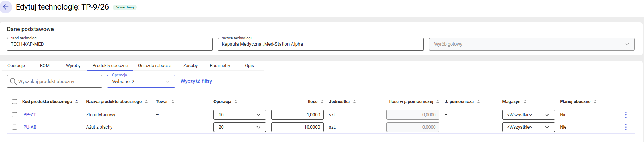Click the Wyczyść filtry link
The image size is (644, 142).
[x=196, y=81]
